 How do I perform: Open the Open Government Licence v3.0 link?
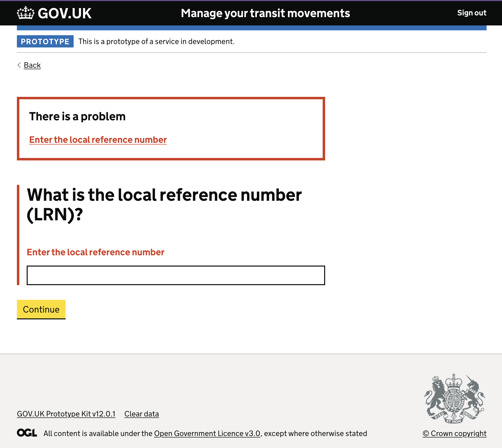click(207, 434)
